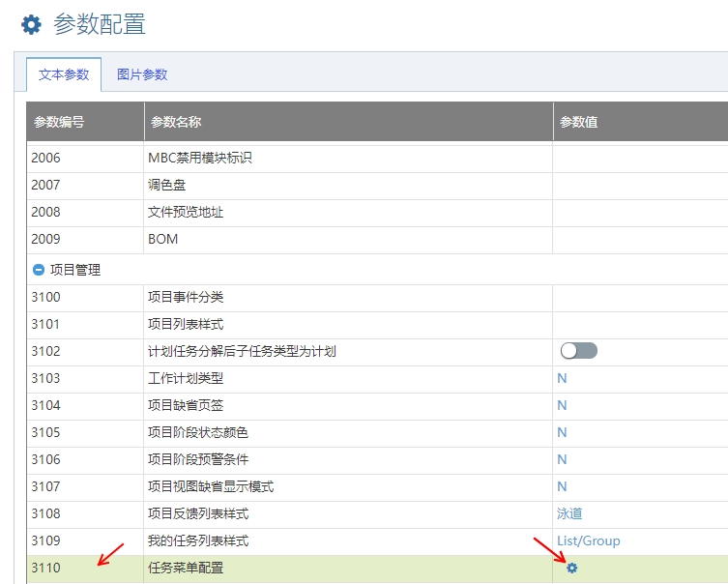Select the 文本参数 tab
Viewport: 728px width, 584px height.
point(64,74)
